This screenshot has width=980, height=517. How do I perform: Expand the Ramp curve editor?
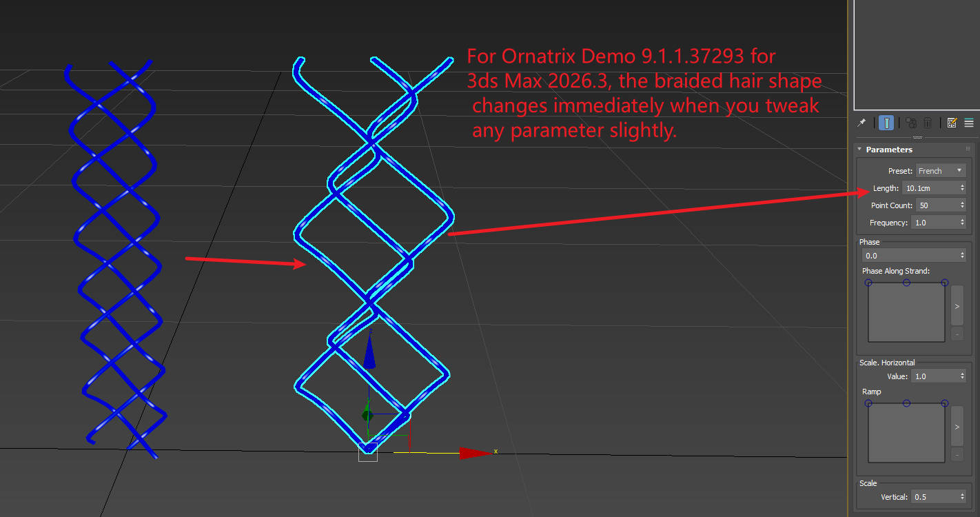(957, 426)
